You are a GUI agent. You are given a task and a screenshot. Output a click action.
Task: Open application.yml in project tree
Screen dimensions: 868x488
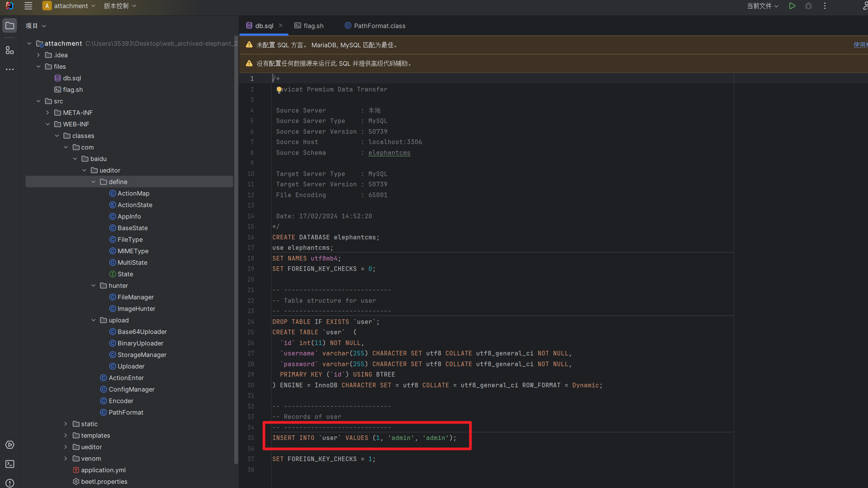coord(103,470)
